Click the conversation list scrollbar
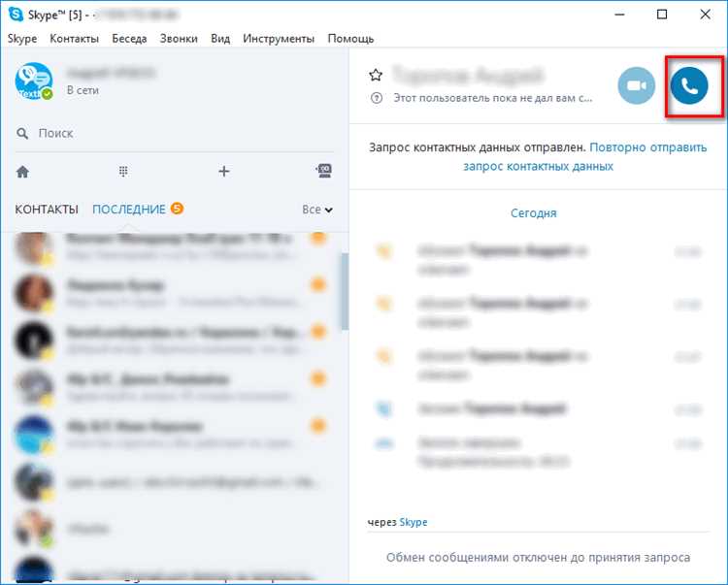This screenshot has width=728, height=585. tap(345, 291)
